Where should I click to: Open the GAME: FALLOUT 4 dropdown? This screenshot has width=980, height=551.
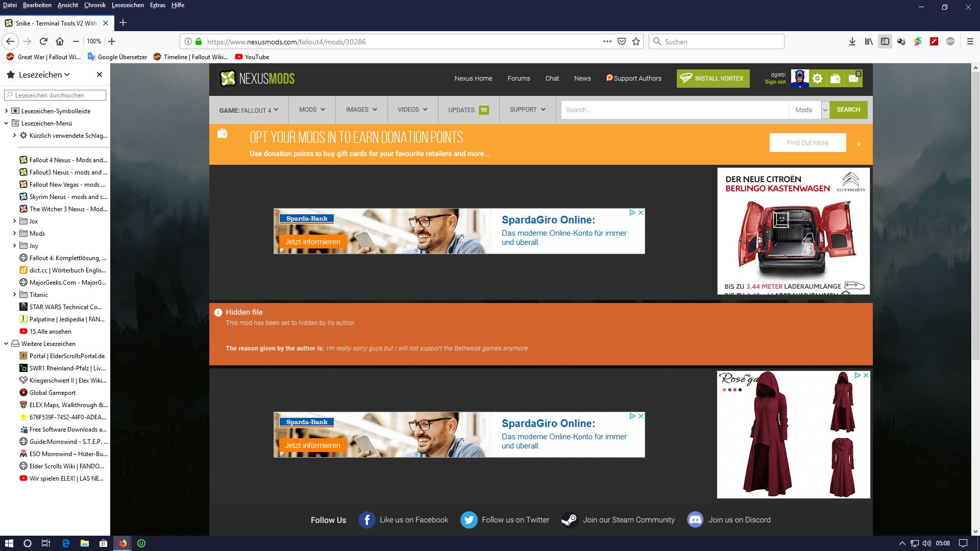pyautogui.click(x=249, y=110)
